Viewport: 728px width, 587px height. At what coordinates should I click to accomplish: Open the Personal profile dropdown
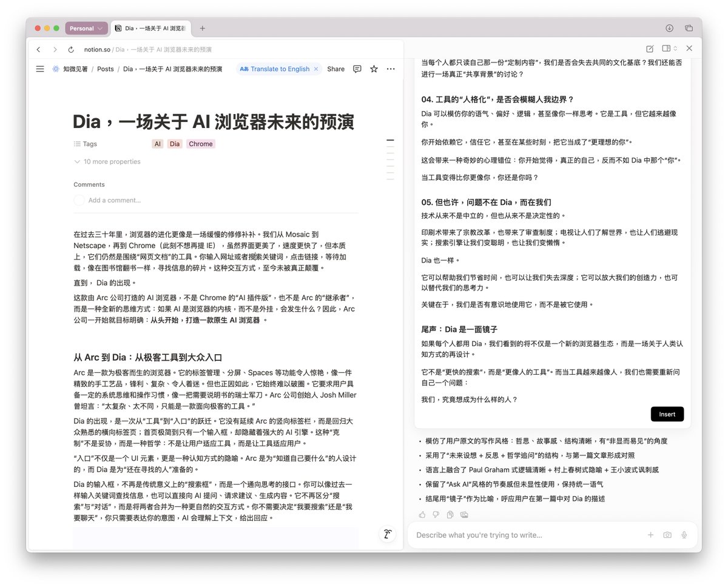pyautogui.click(x=86, y=29)
